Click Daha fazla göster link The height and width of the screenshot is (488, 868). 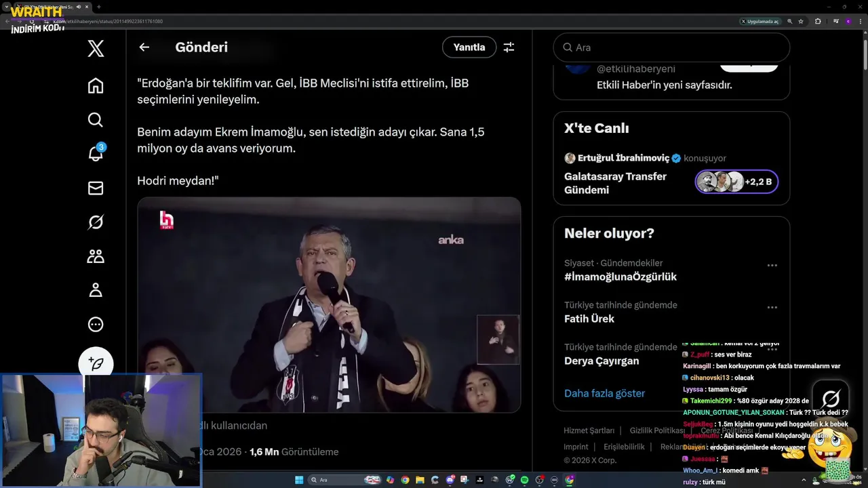pyautogui.click(x=604, y=393)
